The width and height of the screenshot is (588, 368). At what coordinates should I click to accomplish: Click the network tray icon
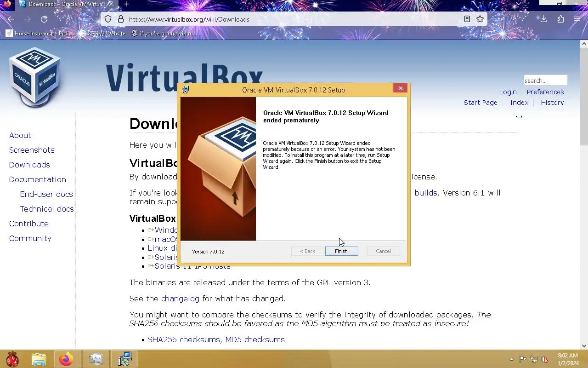click(x=534, y=359)
